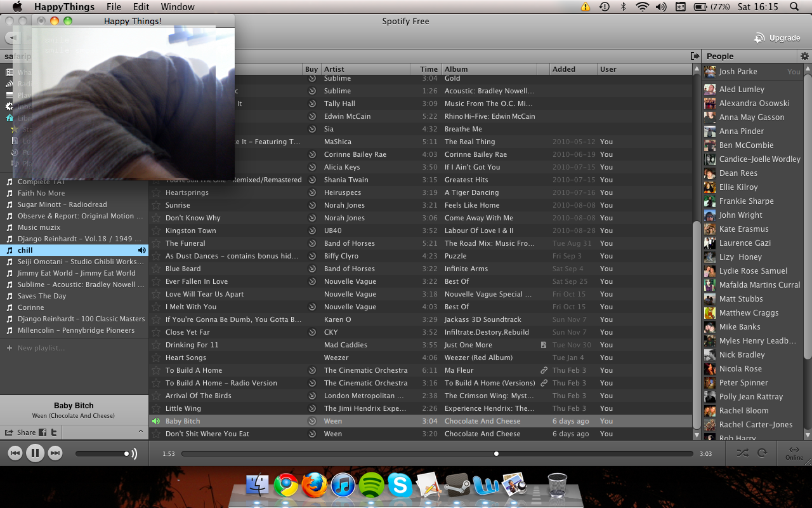
Task: Share the song on Facebook
Action: (43, 432)
